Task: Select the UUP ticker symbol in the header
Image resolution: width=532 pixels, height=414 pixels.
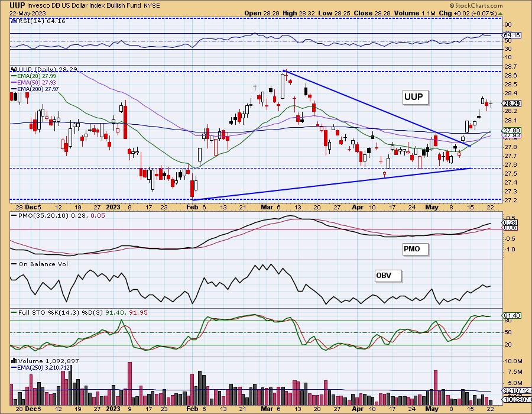Action: [17, 5]
